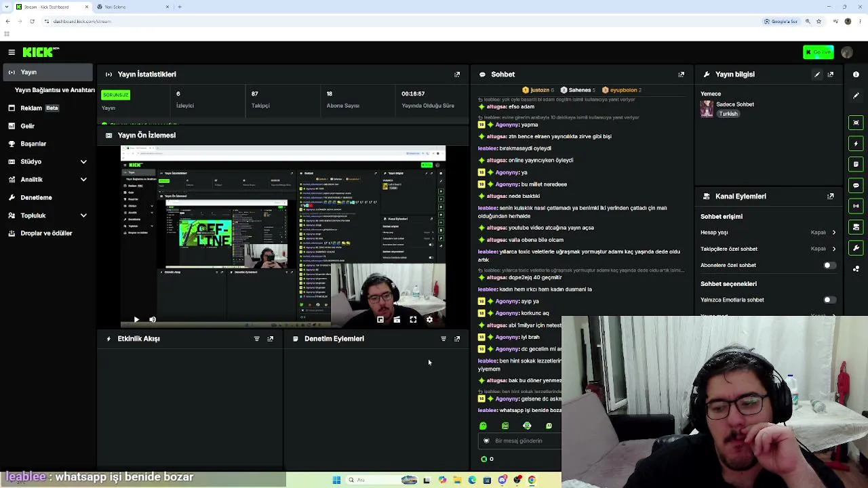Focus the Bir mesaj gönderin chat input

[x=520, y=441]
